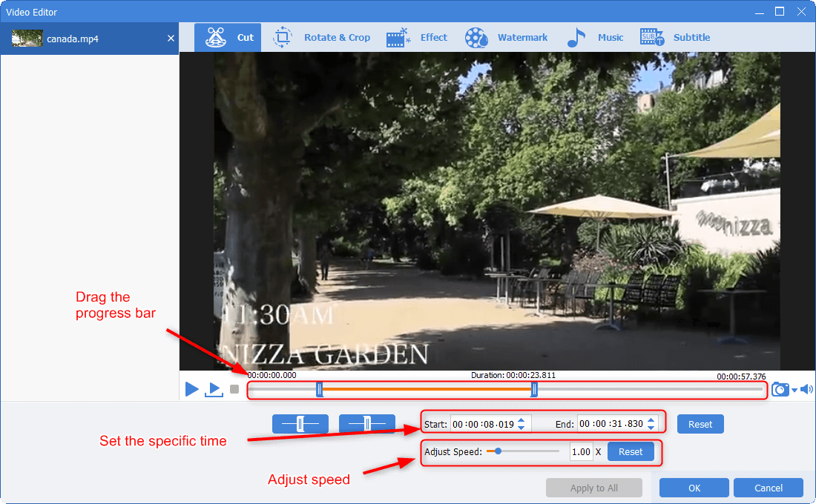Screen dimensions: 816x504
Task: Click the scissors Cut icon
Action: [x=215, y=38]
